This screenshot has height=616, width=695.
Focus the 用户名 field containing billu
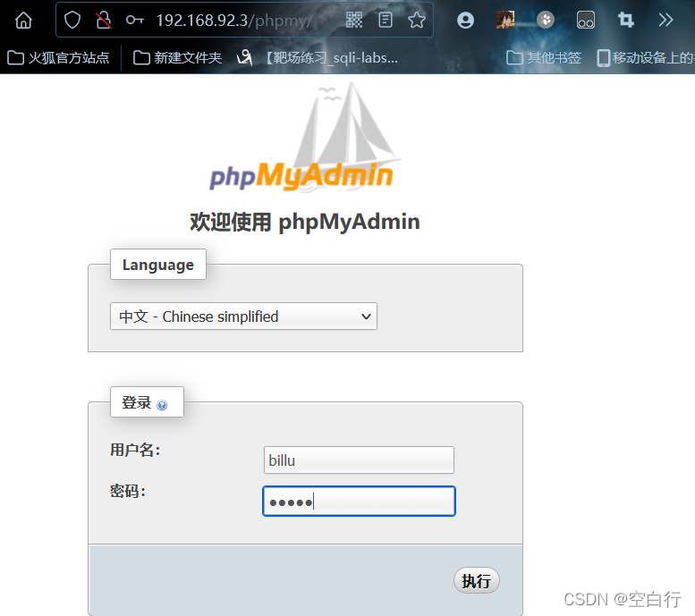[x=359, y=460]
